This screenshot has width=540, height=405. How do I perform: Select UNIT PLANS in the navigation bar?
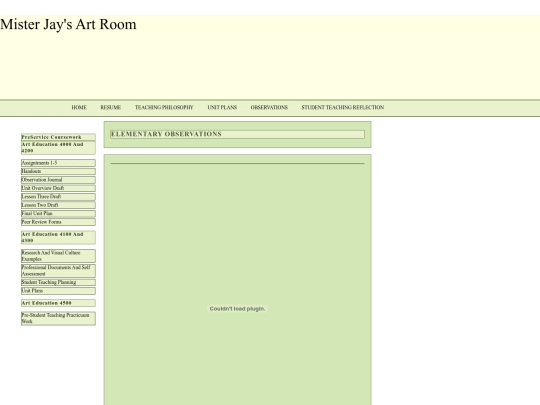222,107
